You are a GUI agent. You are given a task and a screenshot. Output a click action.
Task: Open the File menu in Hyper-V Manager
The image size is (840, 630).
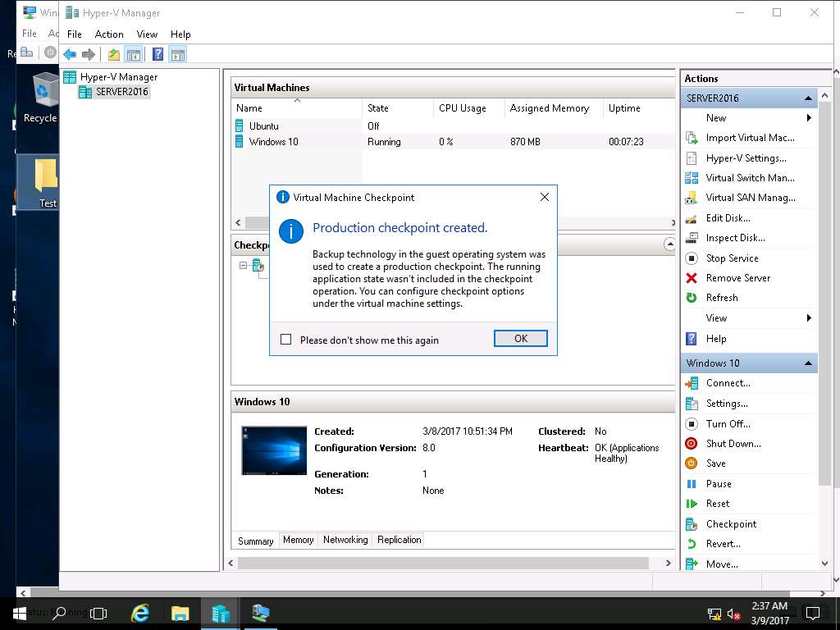75,34
